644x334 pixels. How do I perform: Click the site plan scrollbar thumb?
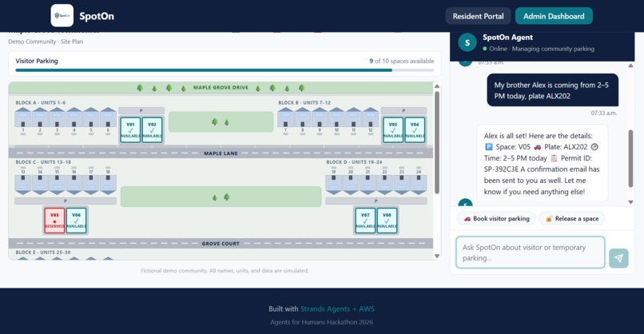coord(437,142)
